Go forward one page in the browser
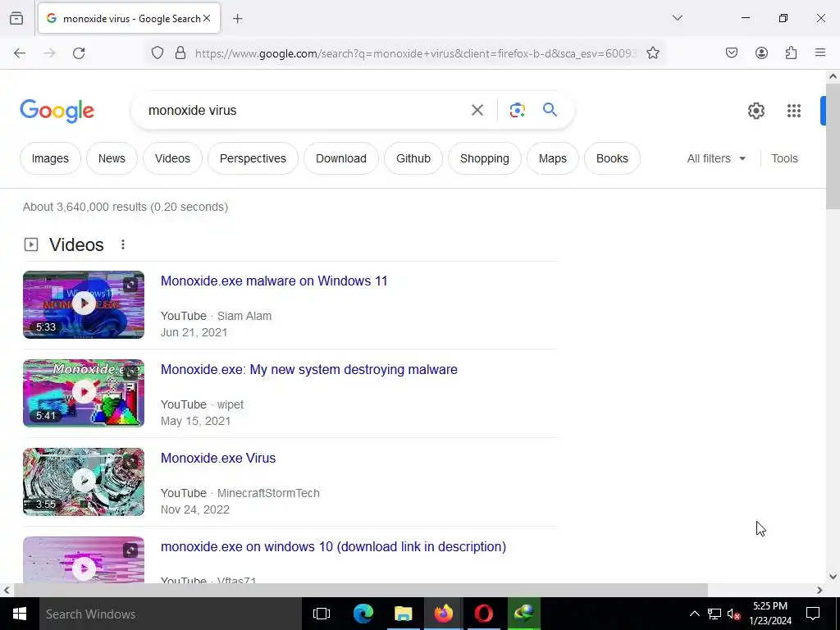The image size is (840, 630). 49,53
